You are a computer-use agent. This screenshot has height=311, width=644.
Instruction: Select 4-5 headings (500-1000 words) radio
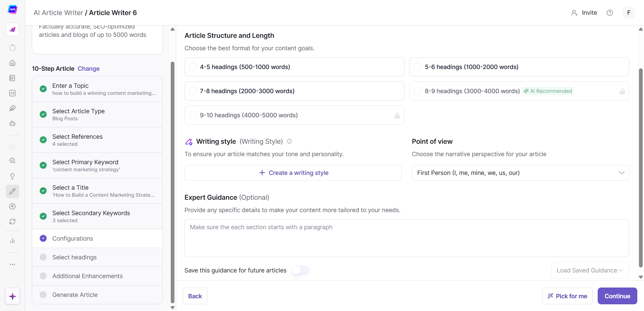pyautogui.click(x=193, y=67)
